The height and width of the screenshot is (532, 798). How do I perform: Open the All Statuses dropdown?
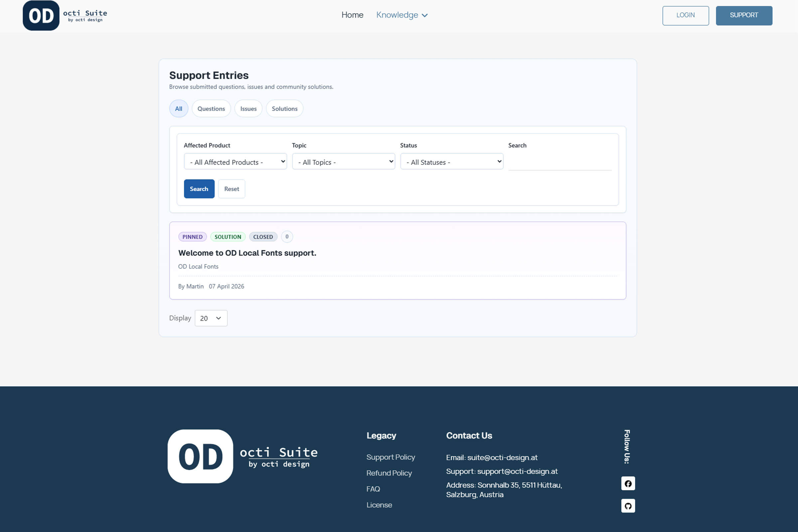pos(452,162)
